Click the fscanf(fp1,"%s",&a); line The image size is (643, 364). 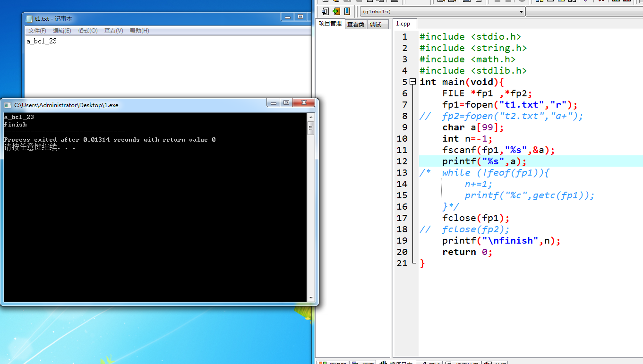click(x=498, y=150)
